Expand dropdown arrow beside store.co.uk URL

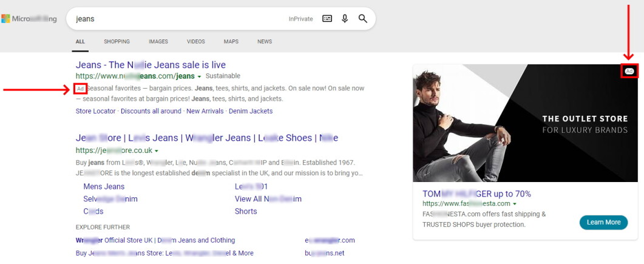coord(157,151)
